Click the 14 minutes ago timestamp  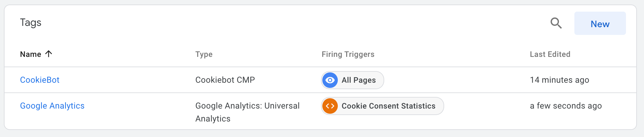(559, 80)
